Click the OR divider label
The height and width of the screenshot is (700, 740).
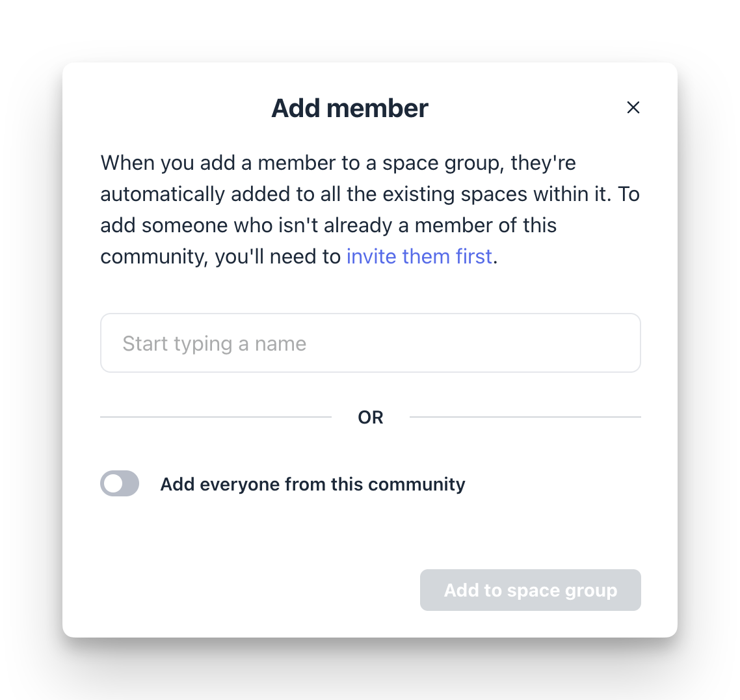370,417
